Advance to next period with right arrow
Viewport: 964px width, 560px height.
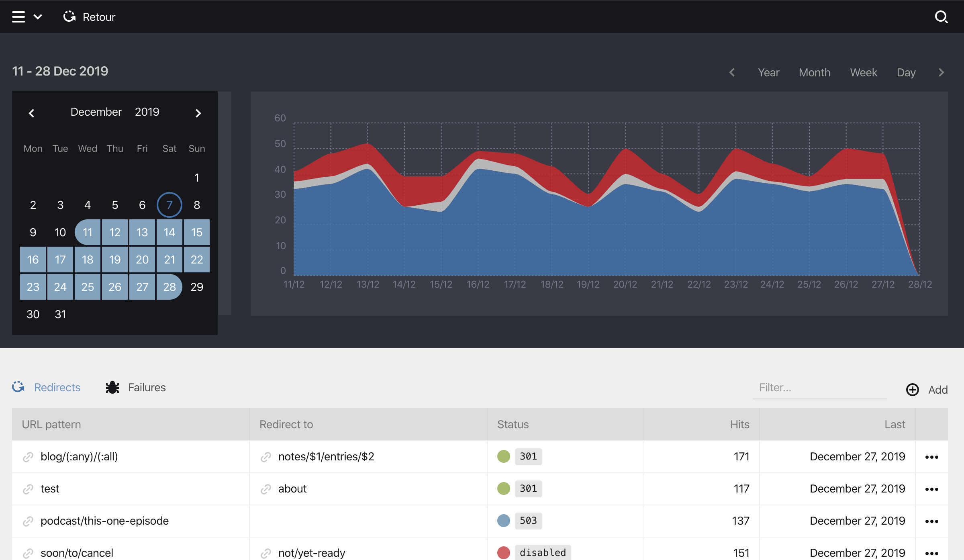click(941, 72)
